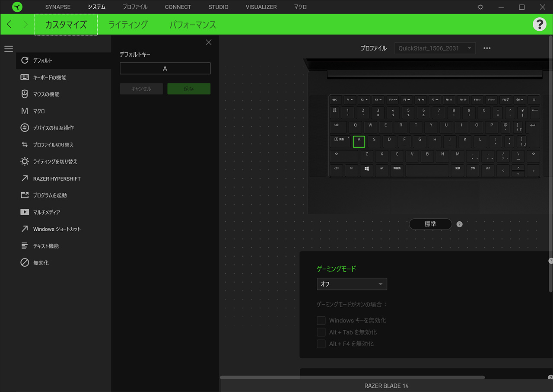Click the M macro icon in the sidebar

tap(25, 111)
